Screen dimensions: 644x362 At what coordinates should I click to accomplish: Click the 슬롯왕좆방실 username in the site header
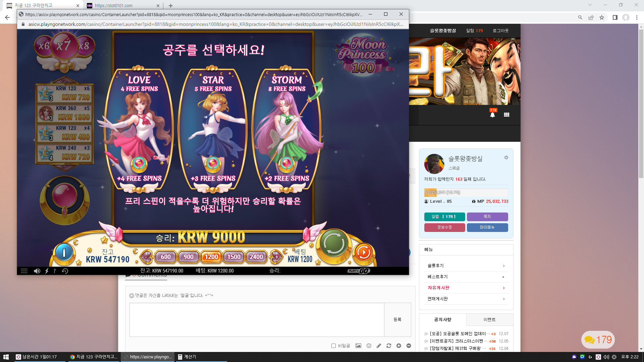[x=443, y=31]
